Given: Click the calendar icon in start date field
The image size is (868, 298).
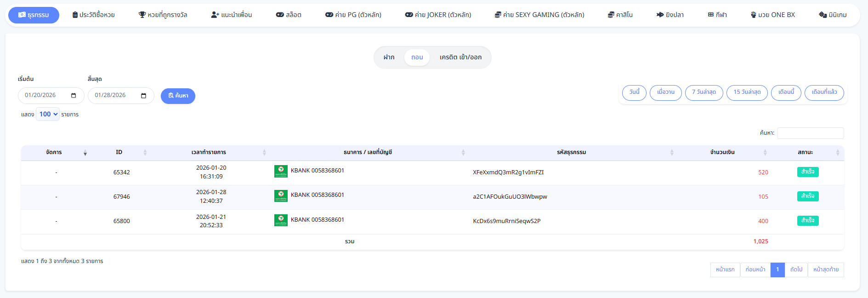Looking at the screenshot, I should (x=74, y=96).
